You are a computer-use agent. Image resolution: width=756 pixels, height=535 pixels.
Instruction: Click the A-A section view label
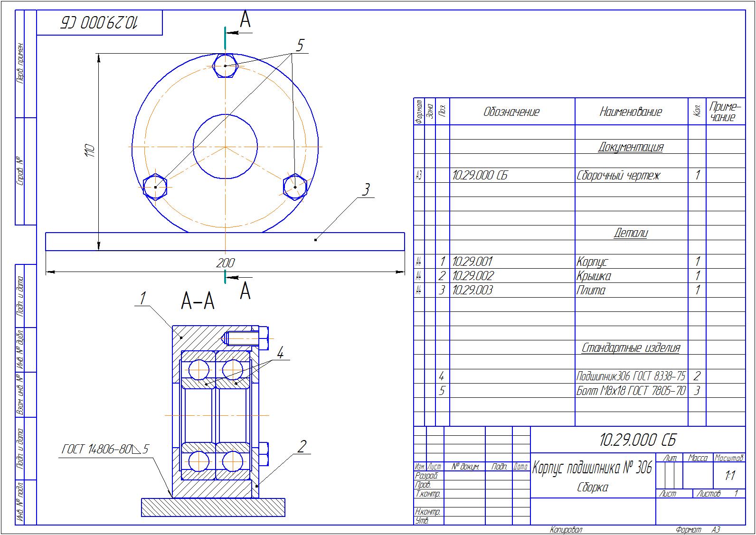[198, 300]
